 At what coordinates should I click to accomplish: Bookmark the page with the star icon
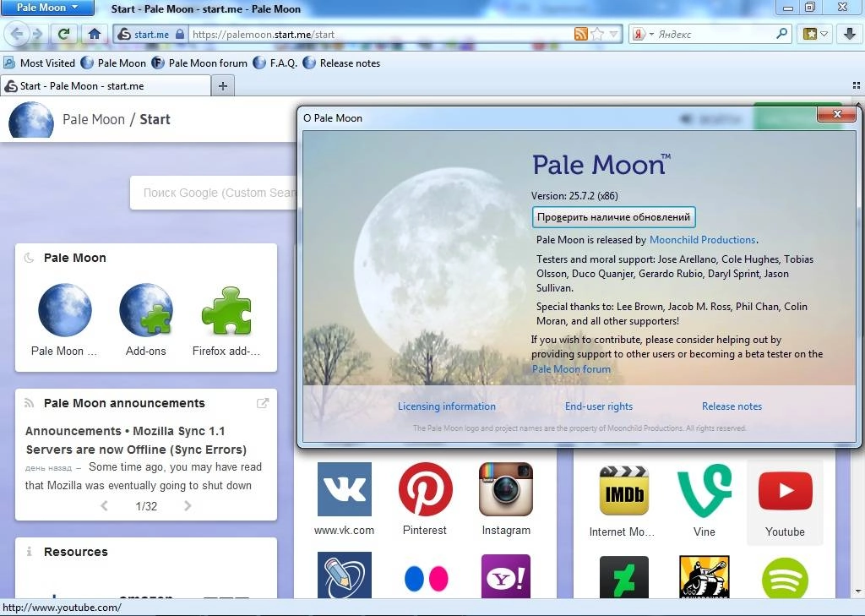[x=597, y=34]
